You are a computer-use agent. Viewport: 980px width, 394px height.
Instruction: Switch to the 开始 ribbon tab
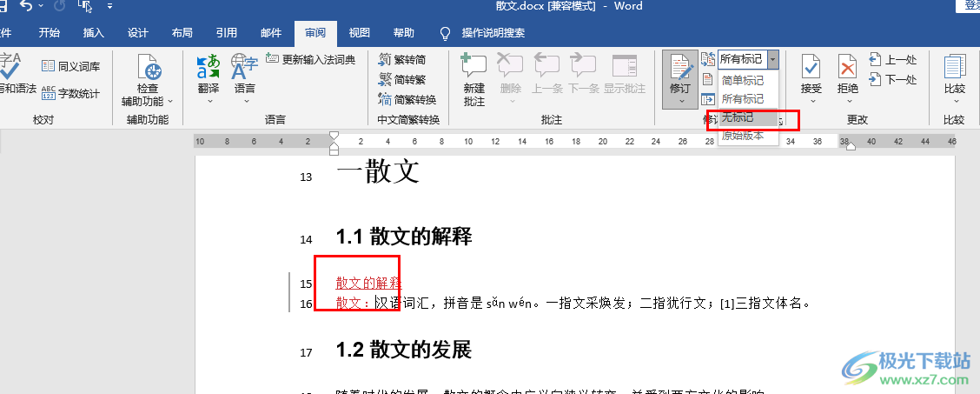pos(50,33)
